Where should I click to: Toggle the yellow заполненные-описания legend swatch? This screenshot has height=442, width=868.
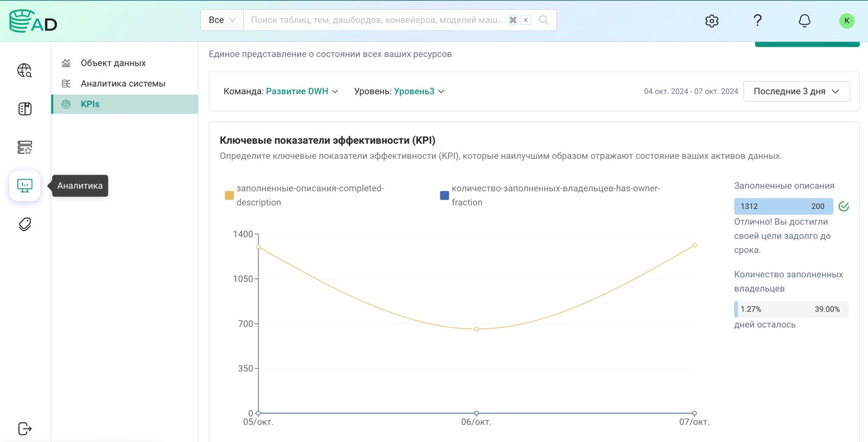pos(229,195)
